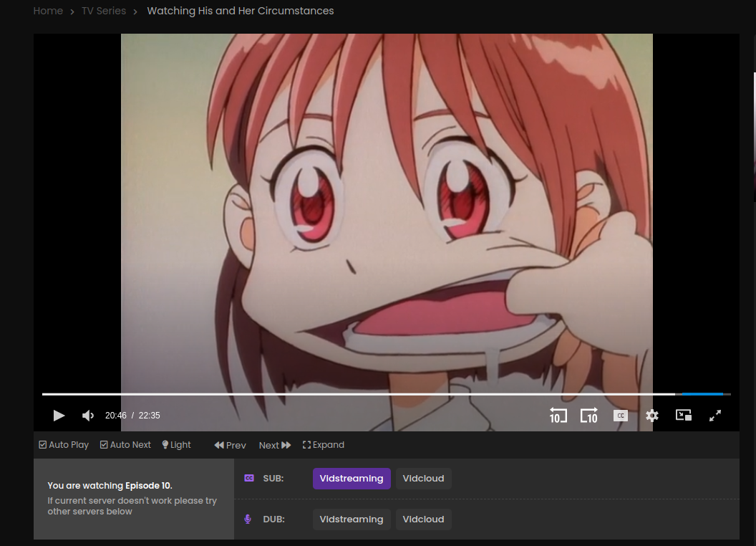Image resolution: width=756 pixels, height=546 pixels.
Task: Uncheck the Auto Next option
Action: 125,445
